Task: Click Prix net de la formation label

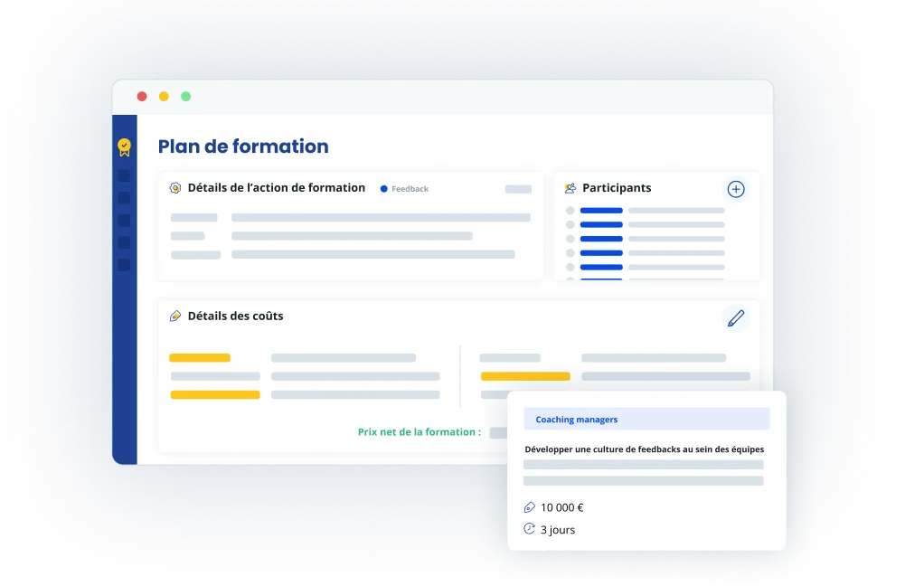Action: coord(419,432)
